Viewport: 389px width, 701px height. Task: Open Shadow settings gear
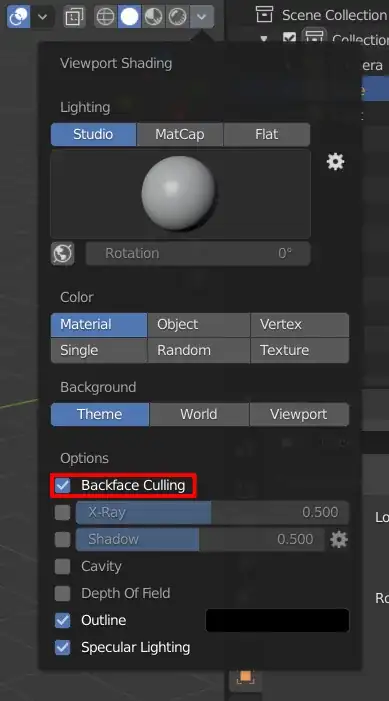tap(338, 540)
